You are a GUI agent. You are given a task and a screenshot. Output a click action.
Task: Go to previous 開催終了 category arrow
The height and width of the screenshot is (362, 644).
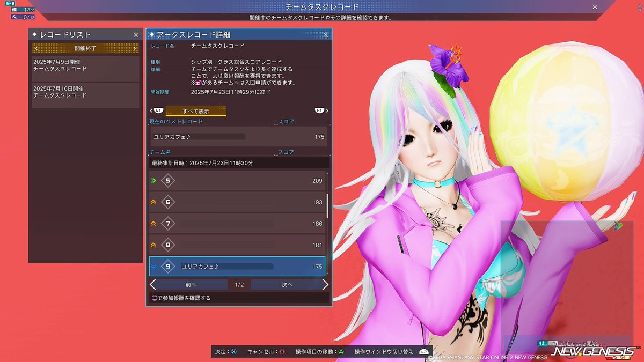[36, 48]
